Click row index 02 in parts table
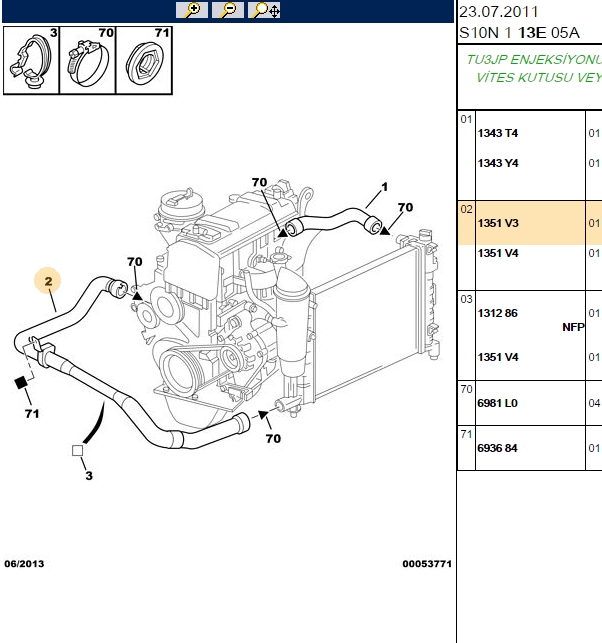The height and width of the screenshot is (643, 602). pyautogui.click(x=466, y=210)
